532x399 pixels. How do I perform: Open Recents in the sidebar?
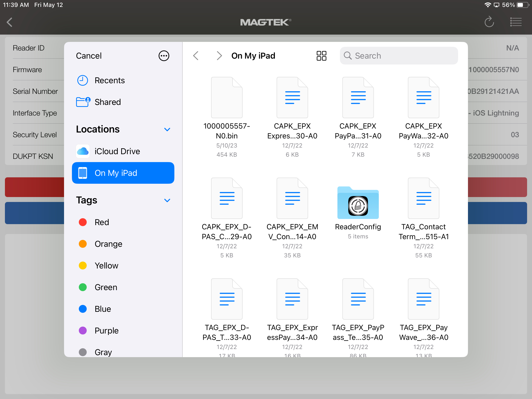tap(123, 81)
